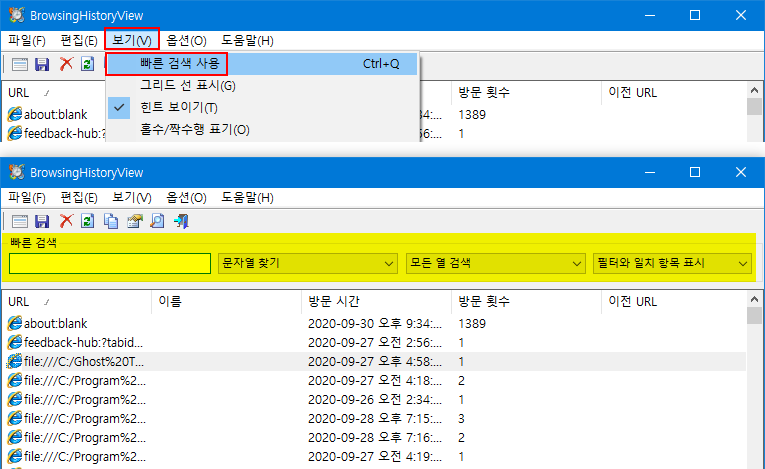The image size is (765, 469).
Task: Select the file:///C:/Ghost%20T... row
Action: point(374,362)
